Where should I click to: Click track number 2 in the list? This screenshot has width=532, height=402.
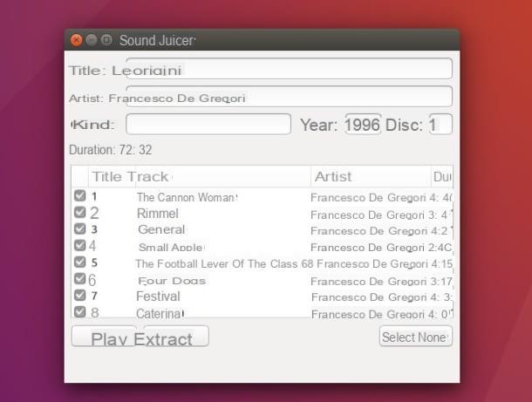94,213
